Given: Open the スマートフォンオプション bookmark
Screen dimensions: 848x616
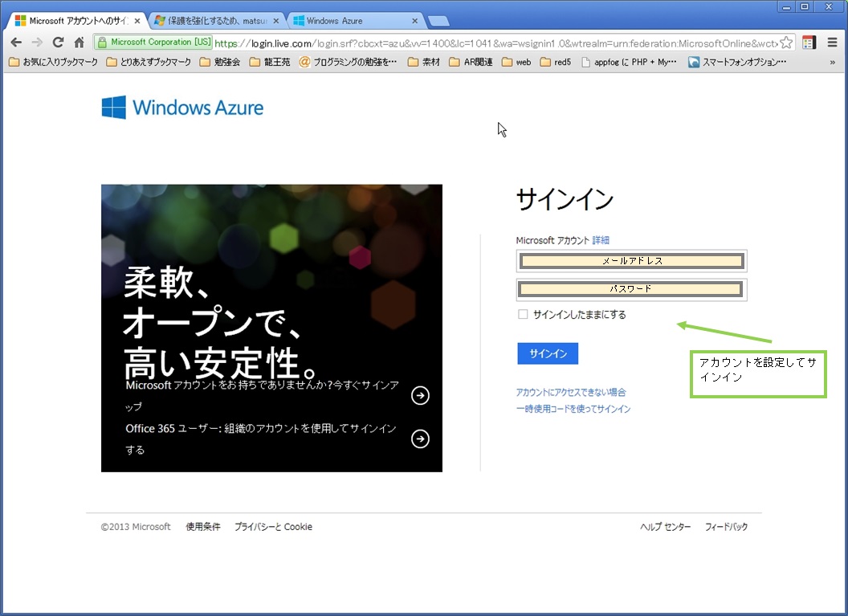Looking at the screenshot, I should pyautogui.click(x=737, y=62).
